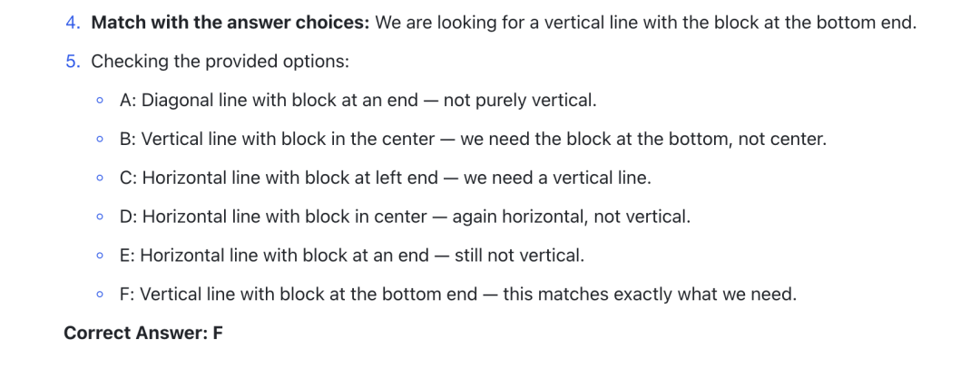
Task: Click option C 'Horizontal line with block at left end'
Action: point(290,178)
